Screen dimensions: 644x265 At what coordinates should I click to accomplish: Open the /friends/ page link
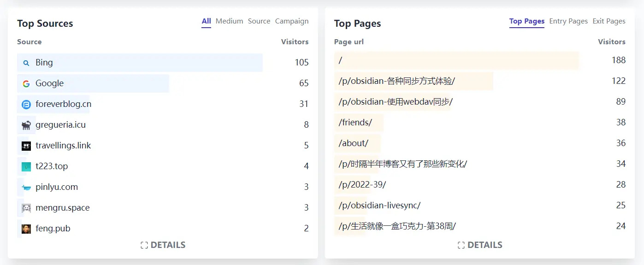[x=355, y=123]
